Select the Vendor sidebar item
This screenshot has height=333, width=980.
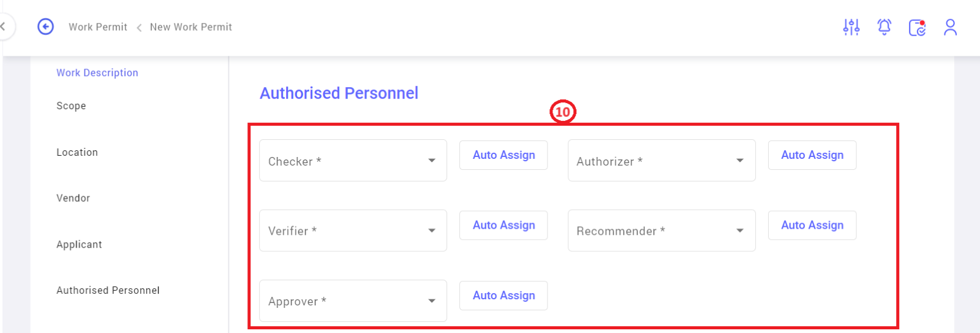click(73, 198)
